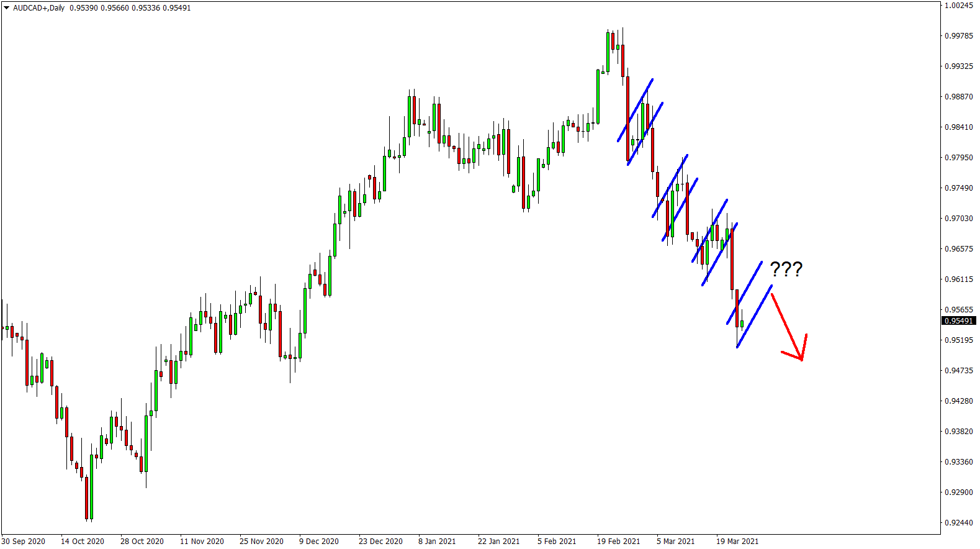Click the OHLC values 0.95390 0.95660 0.95336 0.95491

(130, 8)
